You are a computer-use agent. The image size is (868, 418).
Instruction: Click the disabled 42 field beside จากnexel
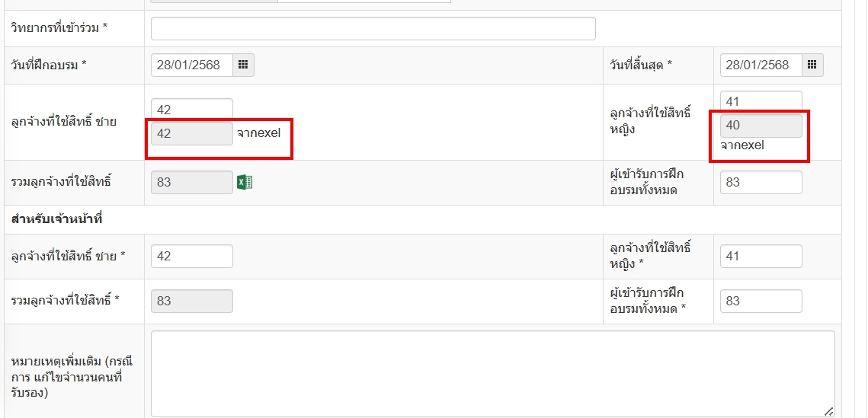tap(192, 133)
